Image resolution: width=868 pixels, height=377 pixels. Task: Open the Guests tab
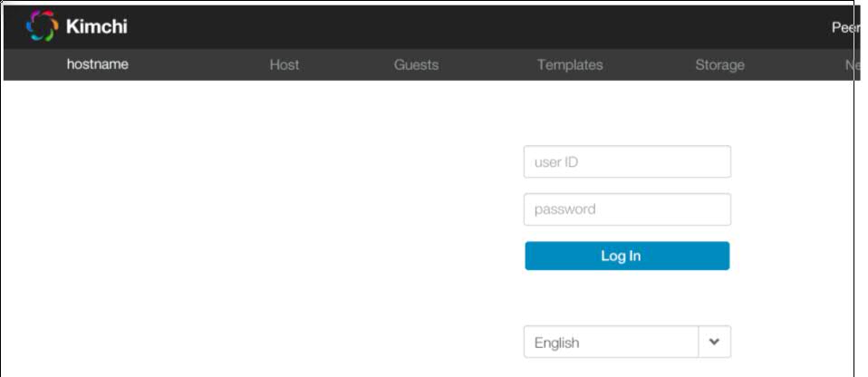(x=416, y=64)
